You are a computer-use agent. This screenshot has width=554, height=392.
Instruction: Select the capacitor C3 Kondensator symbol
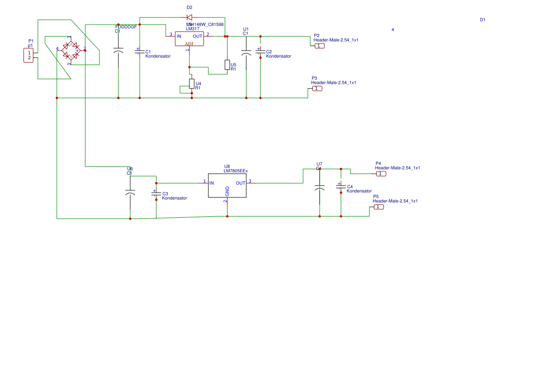click(156, 194)
